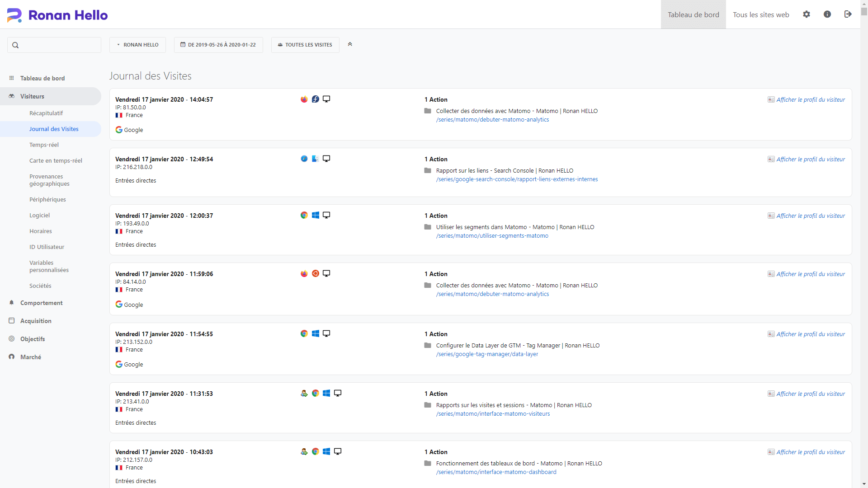
Task: Click the Ronan Hello logo
Action: pyautogui.click(x=57, y=15)
